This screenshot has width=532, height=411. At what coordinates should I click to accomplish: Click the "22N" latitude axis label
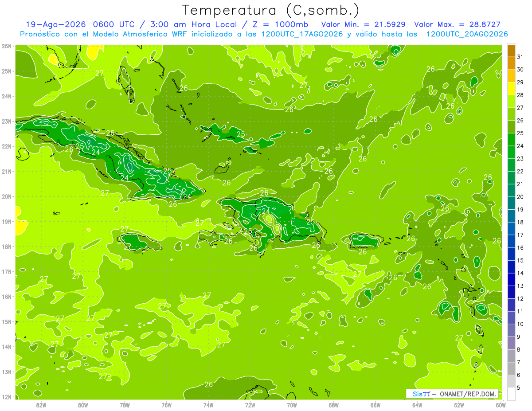6,146
